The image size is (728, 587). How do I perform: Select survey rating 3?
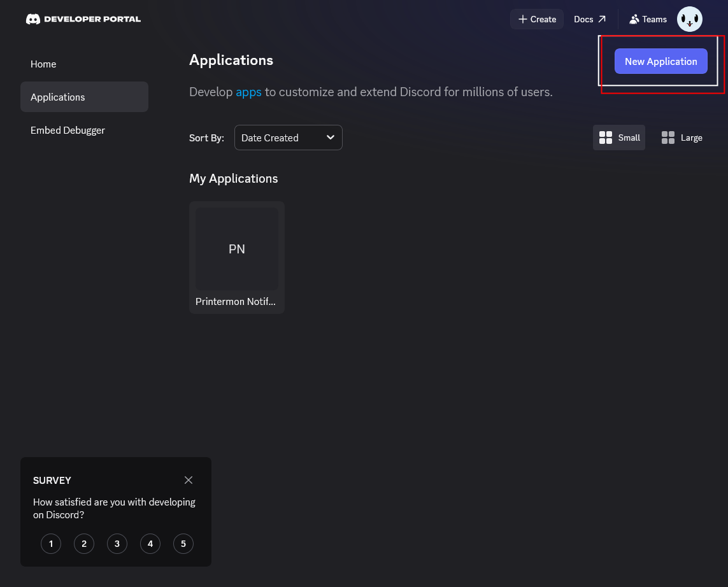click(x=117, y=544)
